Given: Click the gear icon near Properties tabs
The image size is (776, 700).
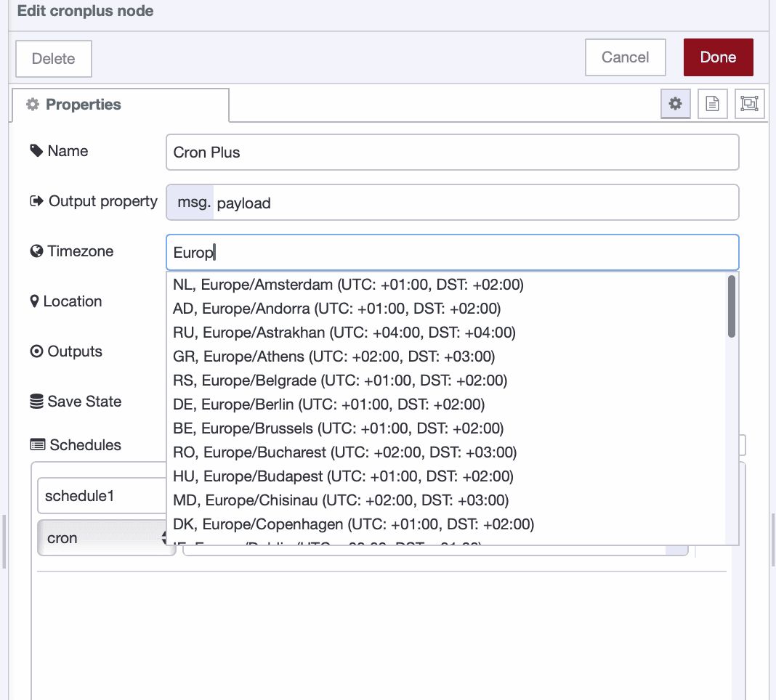Looking at the screenshot, I should click(x=676, y=103).
